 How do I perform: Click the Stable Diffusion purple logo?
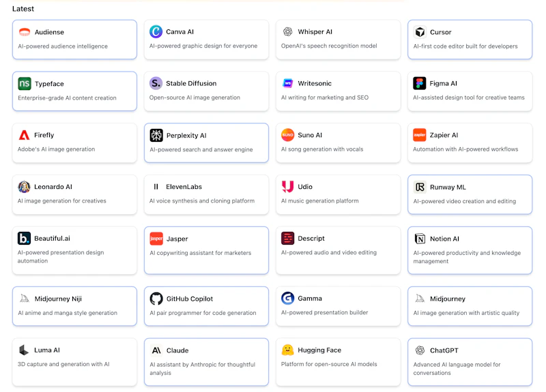pos(156,83)
